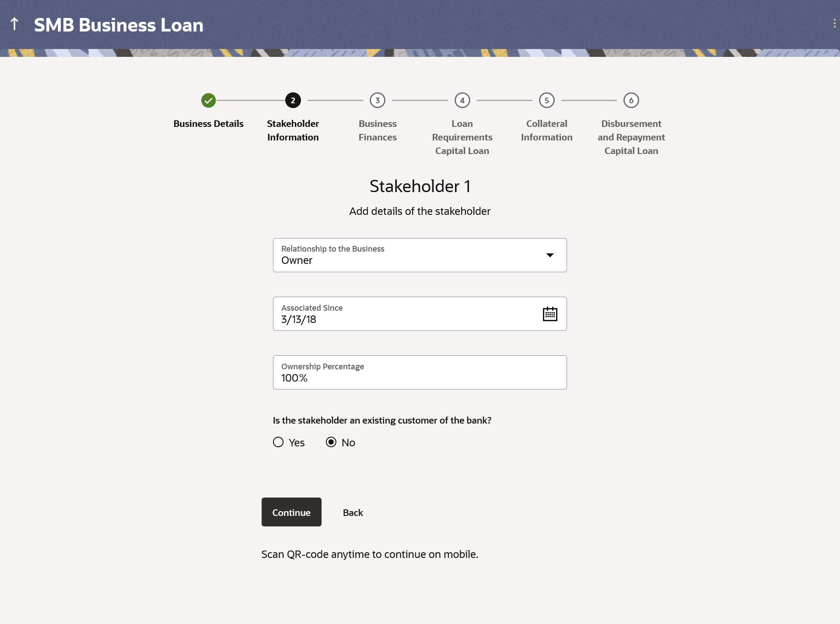Open Collateral Information step label
This screenshot has height=624, width=840.
[x=546, y=130]
